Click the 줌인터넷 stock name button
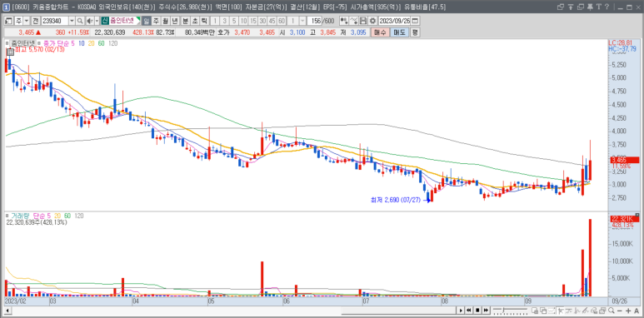The height and width of the screenshot is (318, 644). tap(123, 21)
